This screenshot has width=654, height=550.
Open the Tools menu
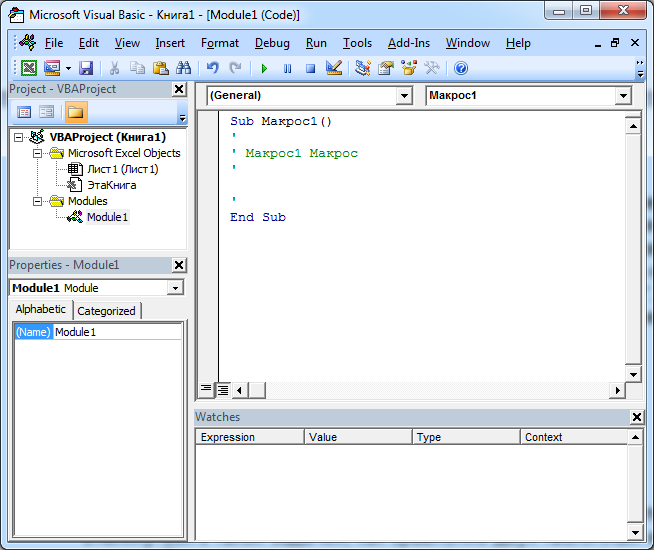tap(357, 43)
